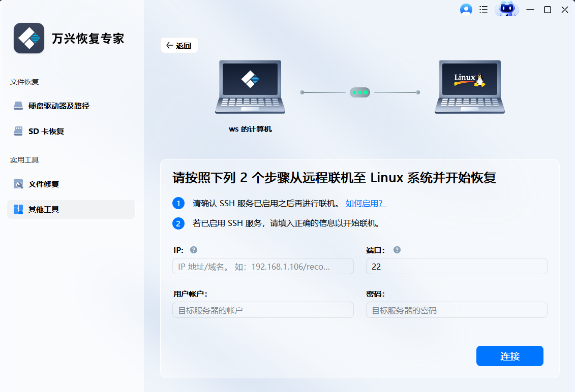Click the 文件恢复 section heading

click(x=24, y=82)
